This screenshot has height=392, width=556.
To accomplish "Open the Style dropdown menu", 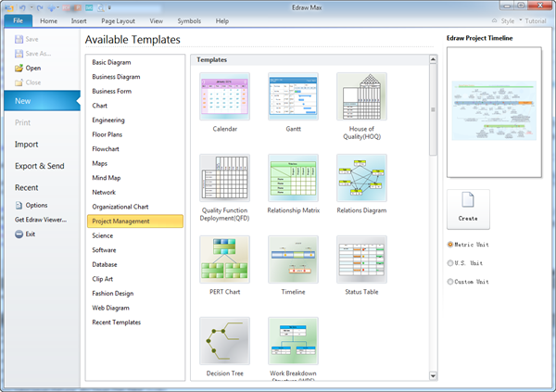I will (508, 20).
